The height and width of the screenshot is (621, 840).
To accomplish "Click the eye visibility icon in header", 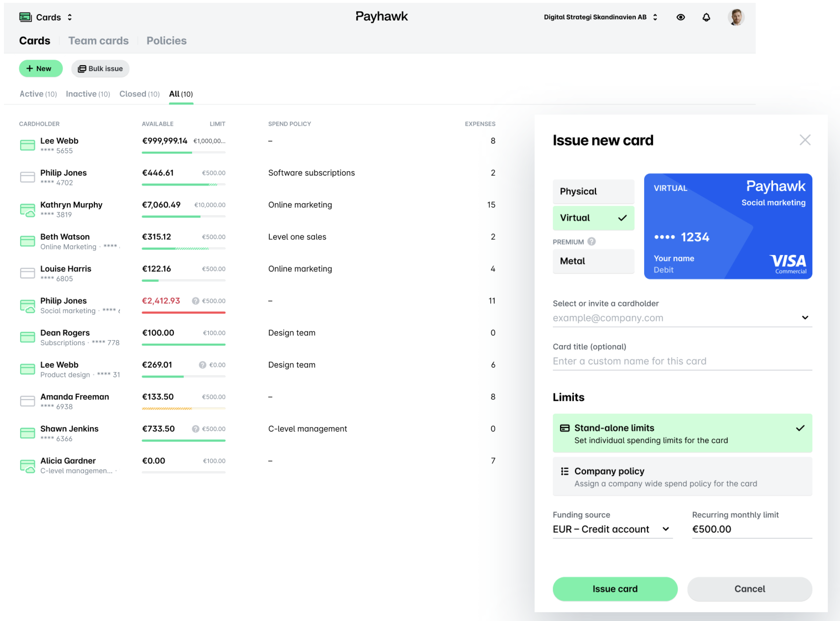I will pos(680,17).
